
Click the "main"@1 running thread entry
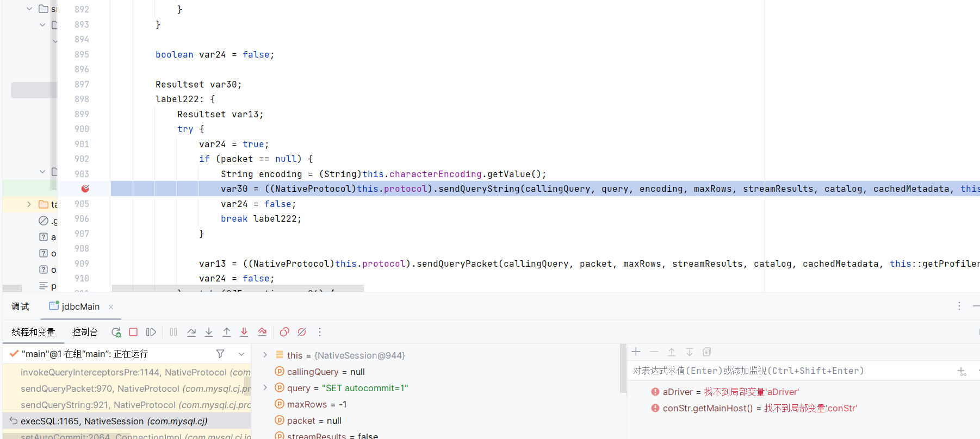coord(84,354)
